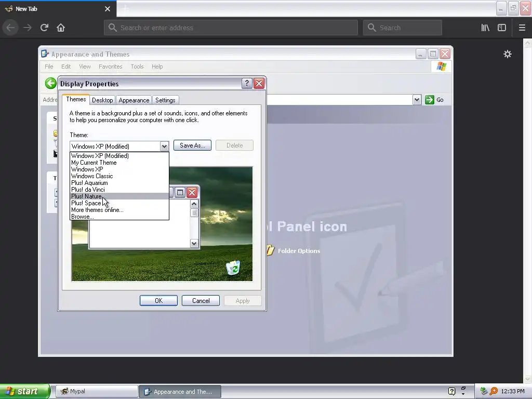
Task: Open the Help menu
Action: pyautogui.click(x=157, y=66)
